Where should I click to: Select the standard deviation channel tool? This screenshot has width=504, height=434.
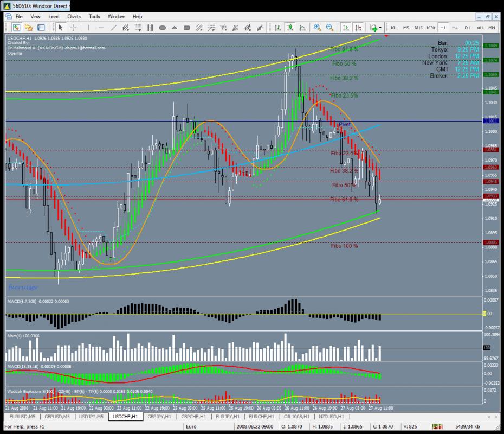(x=248, y=28)
